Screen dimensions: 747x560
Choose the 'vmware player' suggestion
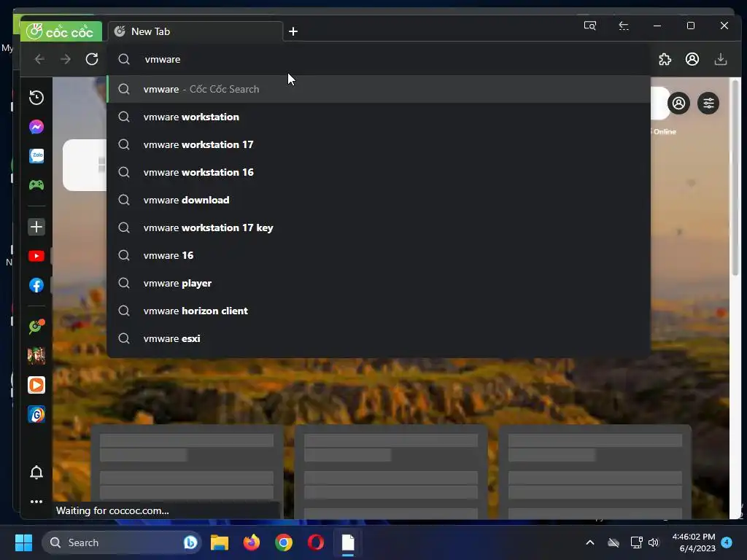[x=379, y=283]
